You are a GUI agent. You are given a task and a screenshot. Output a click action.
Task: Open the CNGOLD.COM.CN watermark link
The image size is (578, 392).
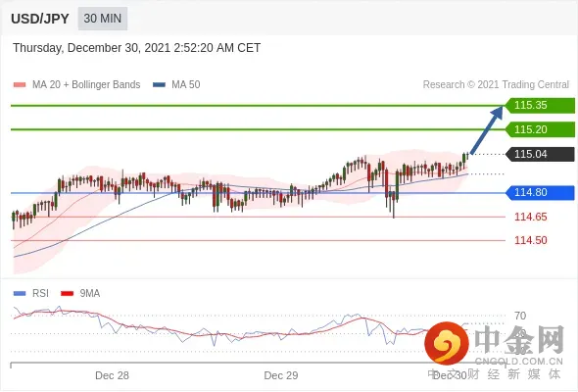coord(518,361)
